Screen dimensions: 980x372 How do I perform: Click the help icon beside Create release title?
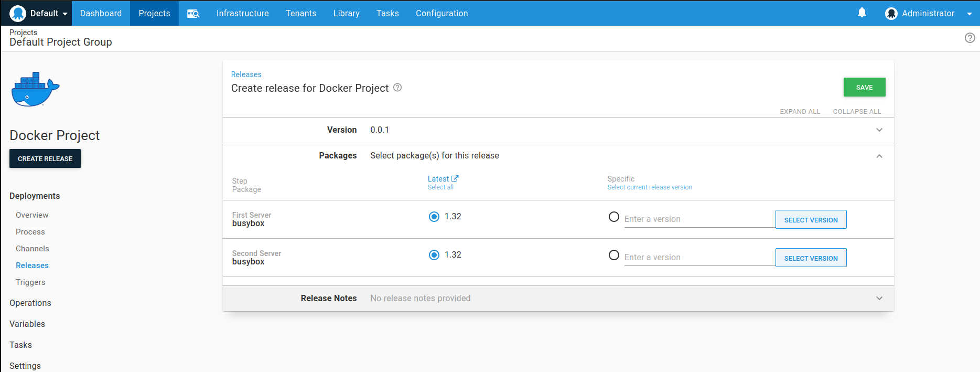(x=397, y=88)
